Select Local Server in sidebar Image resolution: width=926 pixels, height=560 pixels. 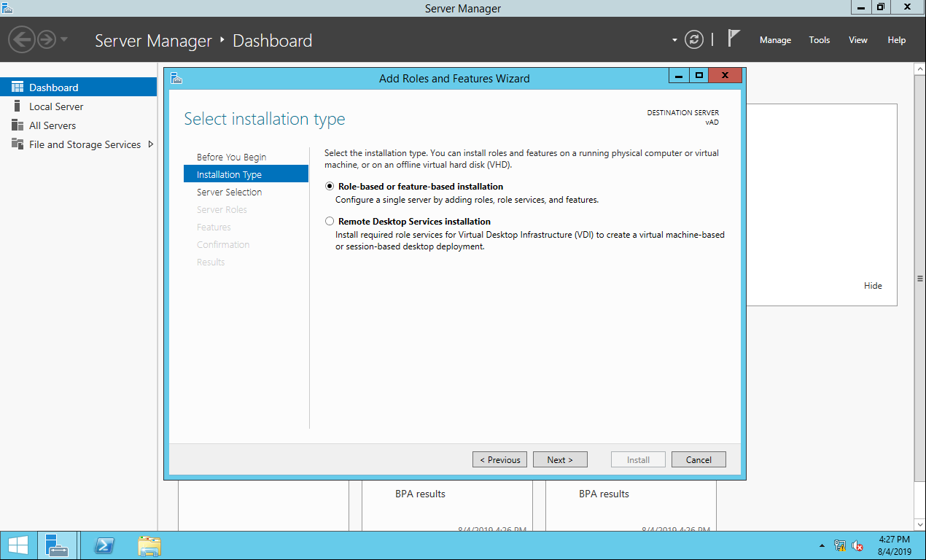tap(56, 106)
